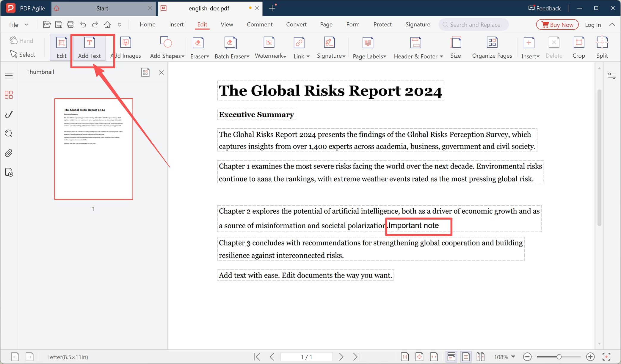Click the Search and Replace field
Image resolution: width=621 pixels, height=364 pixels.
pyautogui.click(x=473, y=25)
